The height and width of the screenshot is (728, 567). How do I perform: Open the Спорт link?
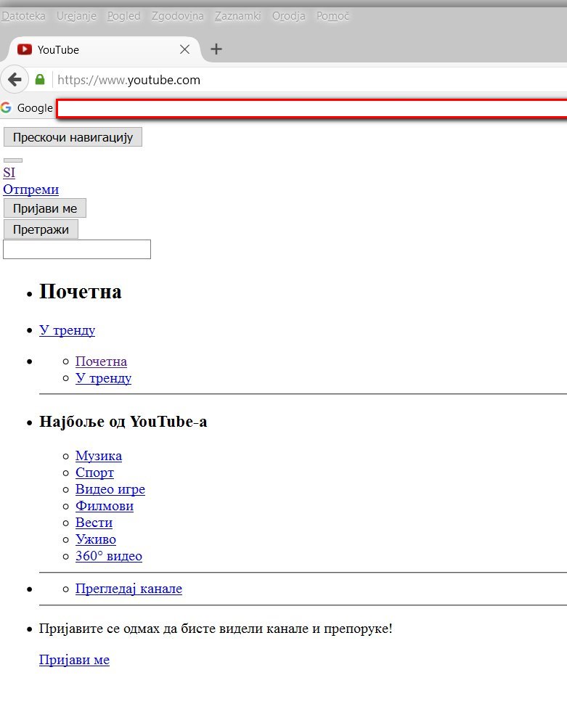[94, 473]
